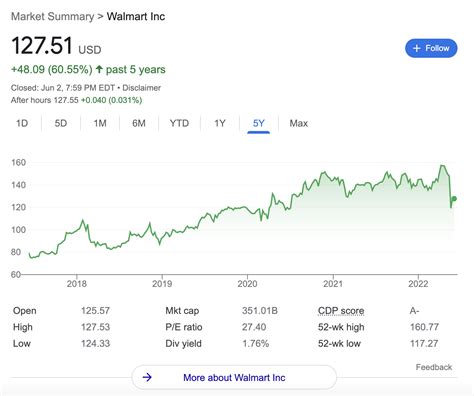The image size is (474, 396).
Task: Select the 5D time range tab
Action: pos(61,123)
